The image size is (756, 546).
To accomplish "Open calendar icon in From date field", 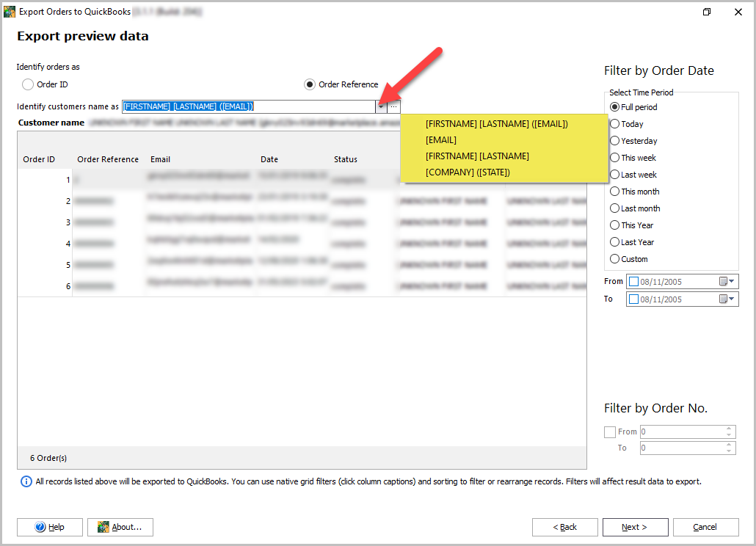I will (x=727, y=281).
